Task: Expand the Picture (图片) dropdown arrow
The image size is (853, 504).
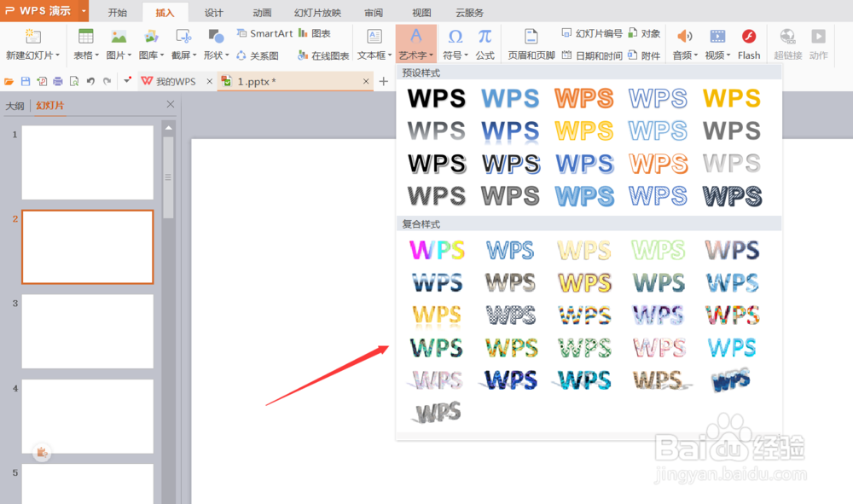Action: pyautogui.click(x=130, y=55)
